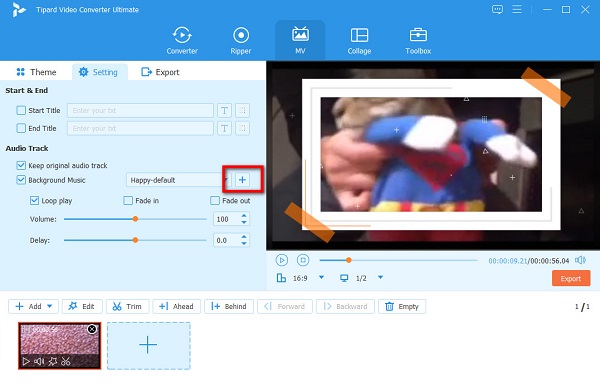The height and width of the screenshot is (387, 600).
Task: Open the Collage module
Action: [359, 41]
